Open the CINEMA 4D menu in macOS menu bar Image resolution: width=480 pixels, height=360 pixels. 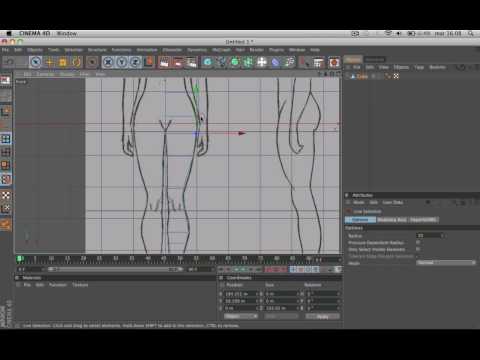[x=34, y=33]
